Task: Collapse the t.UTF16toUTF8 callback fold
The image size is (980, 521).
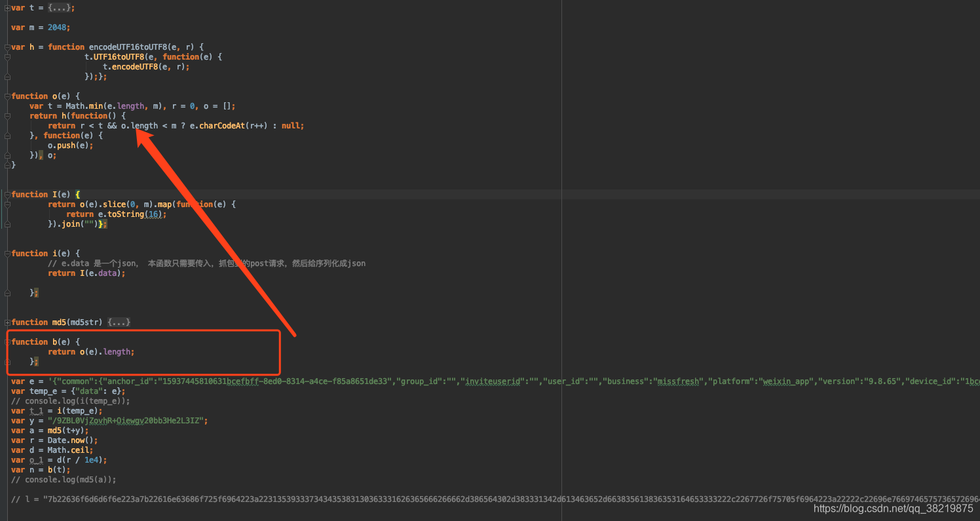Action: pyautogui.click(x=7, y=57)
